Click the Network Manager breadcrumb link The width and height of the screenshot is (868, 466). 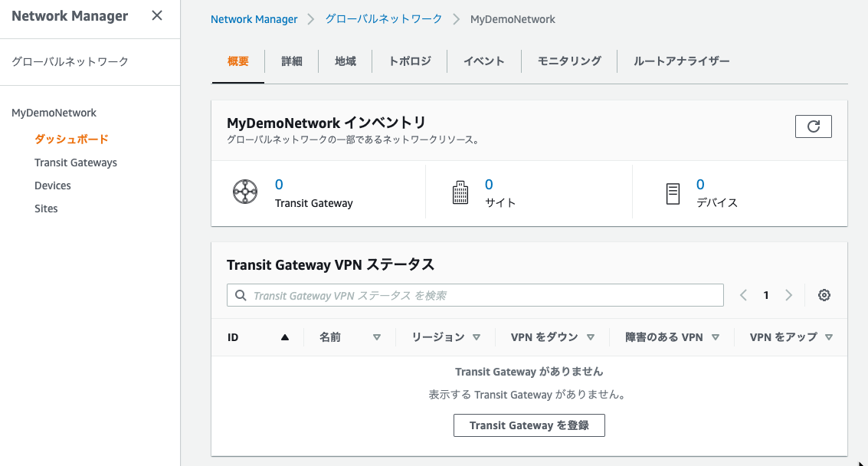[254, 19]
